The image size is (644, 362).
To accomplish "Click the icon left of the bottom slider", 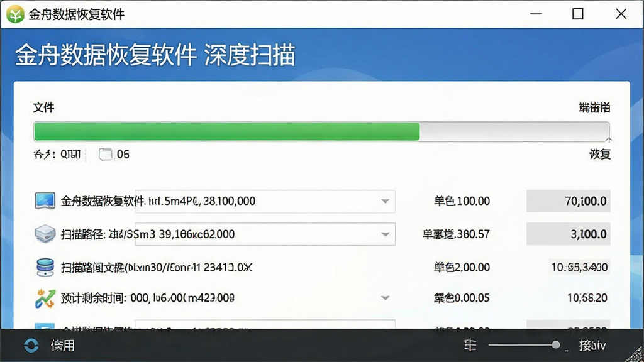I will (x=470, y=345).
